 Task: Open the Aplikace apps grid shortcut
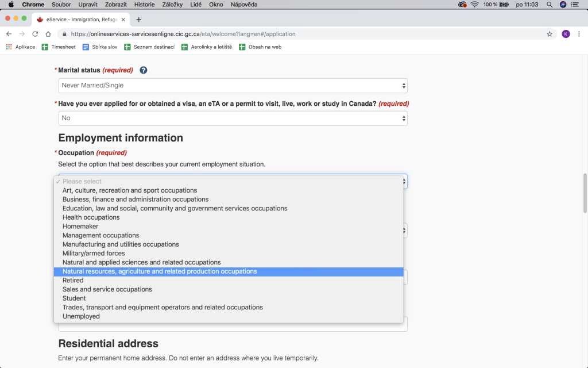click(x=21, y=47)
